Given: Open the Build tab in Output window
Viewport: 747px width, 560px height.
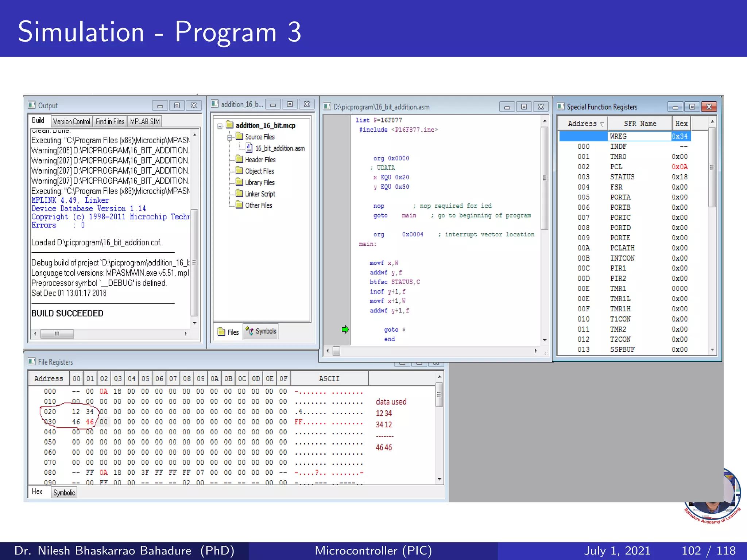Looking at the screenshot, I should click(38, 121).
